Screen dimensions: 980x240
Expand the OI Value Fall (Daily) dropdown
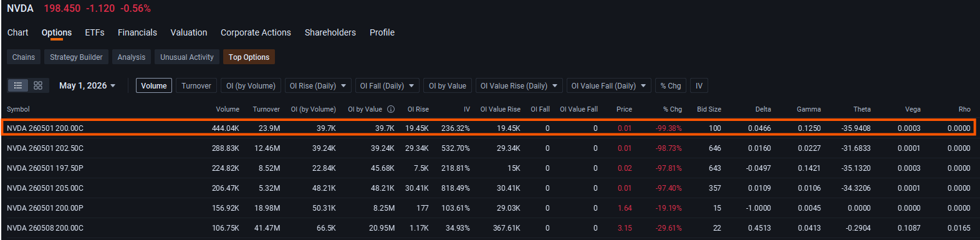608,85
